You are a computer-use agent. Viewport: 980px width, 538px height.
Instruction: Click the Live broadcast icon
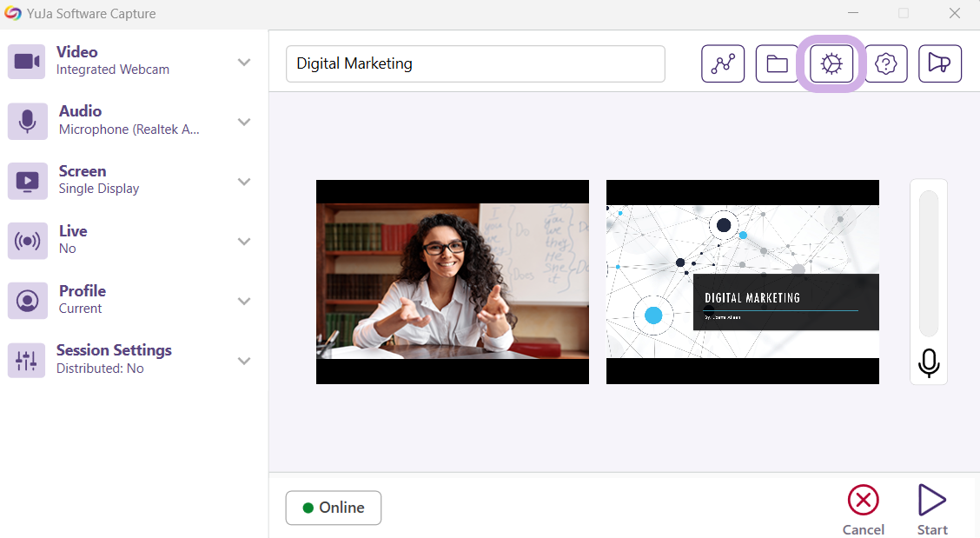(28, 241)
